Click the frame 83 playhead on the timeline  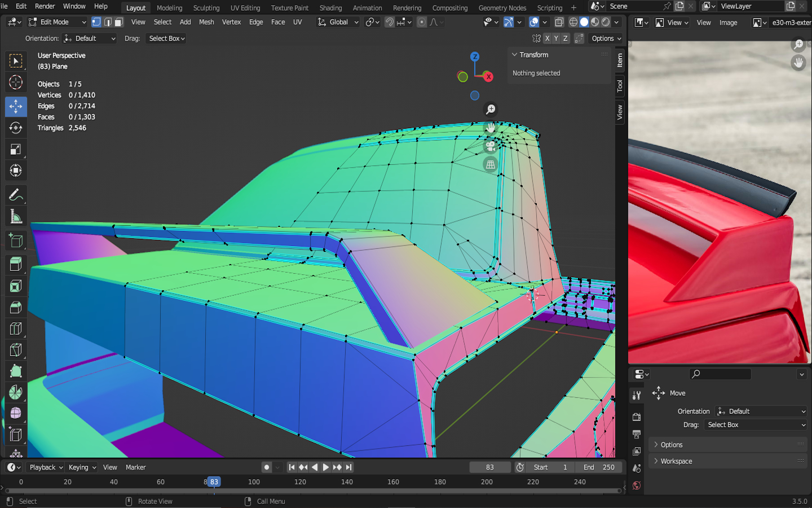pos(214,482)
